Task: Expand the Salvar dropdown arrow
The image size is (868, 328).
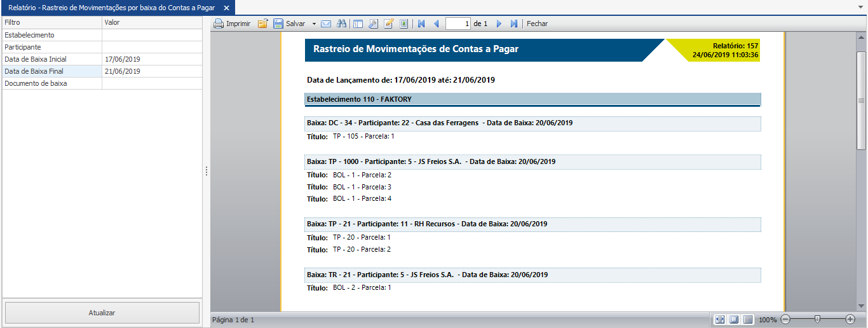Action: coord(313,24)
